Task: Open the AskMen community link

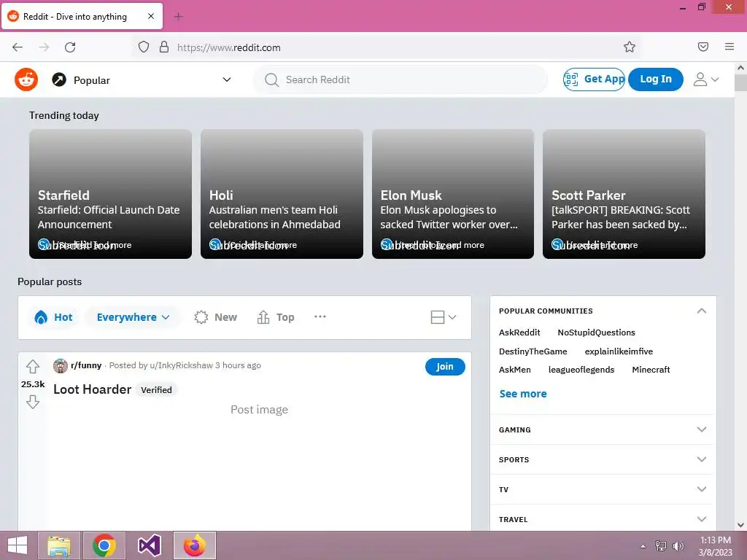Action: [514, 370]
